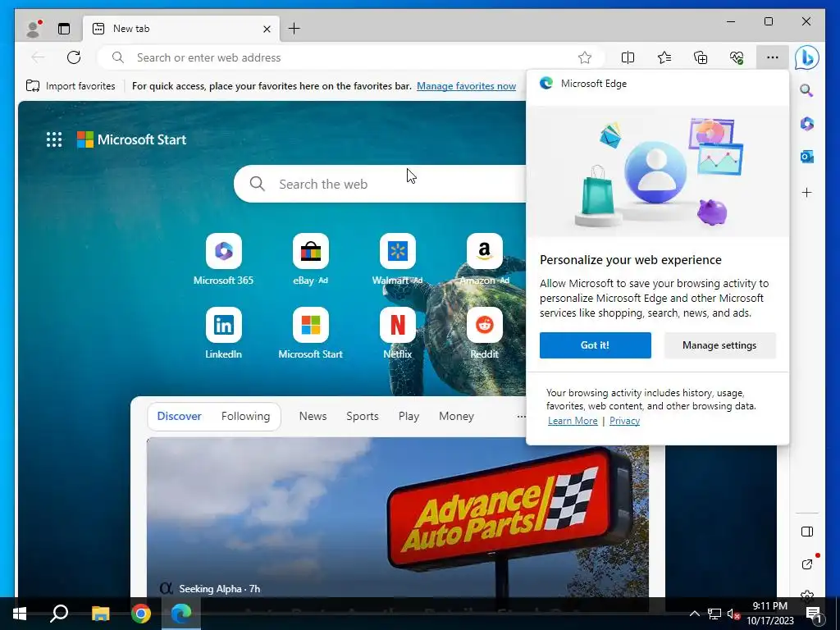Click the Refresh page icon
Viewport: 840px width, 630px height.
coord(74,57)
